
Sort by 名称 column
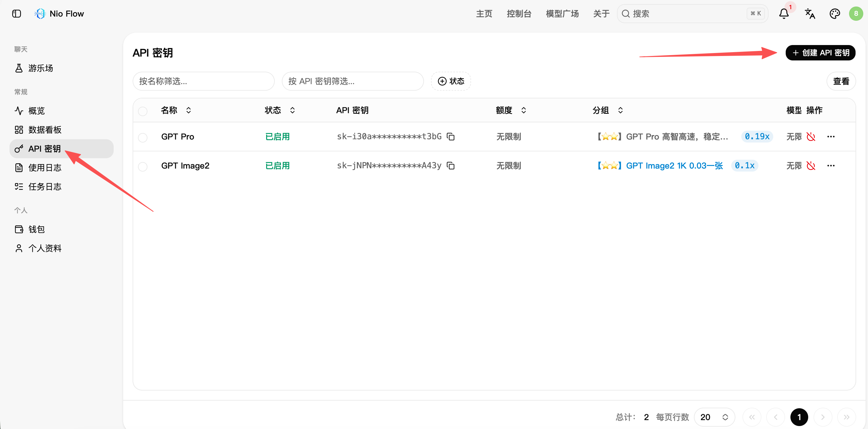pos(176,110)
